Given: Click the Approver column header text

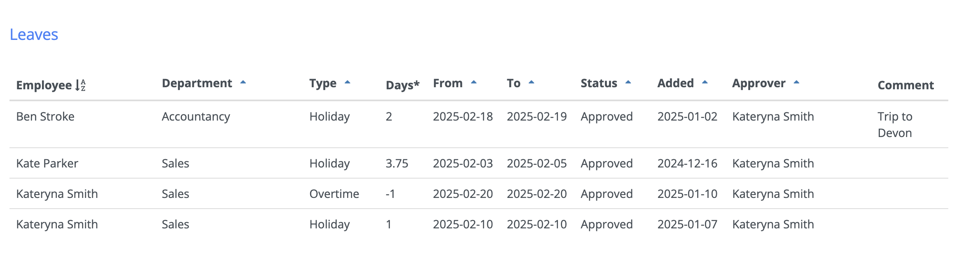Looking at the screenshot, I should tap(758, 83).
